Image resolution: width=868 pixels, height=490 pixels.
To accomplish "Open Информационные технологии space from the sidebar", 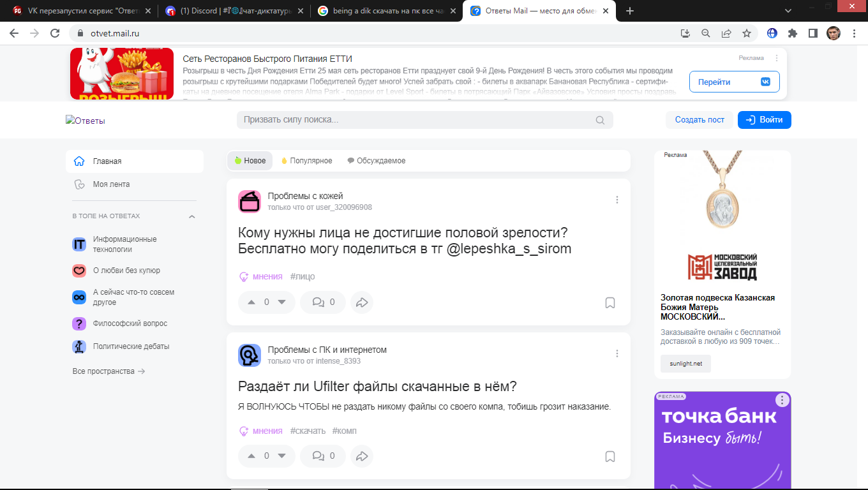I will (x=124, y=244).
